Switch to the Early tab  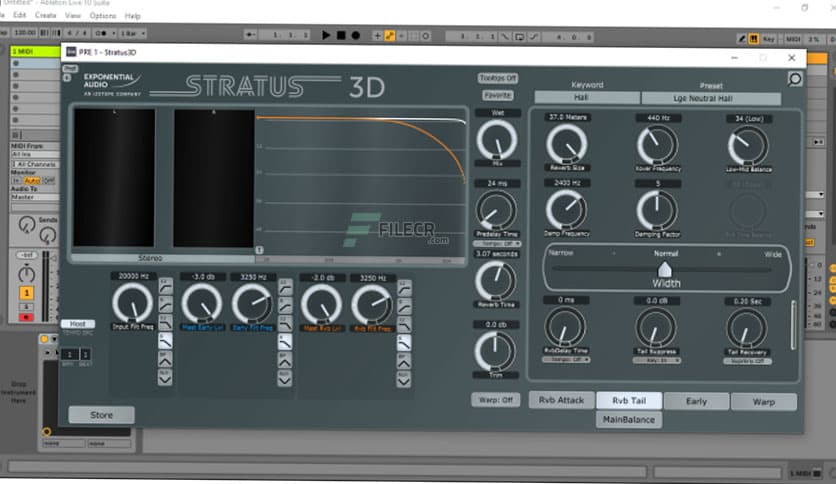point(696,401)
